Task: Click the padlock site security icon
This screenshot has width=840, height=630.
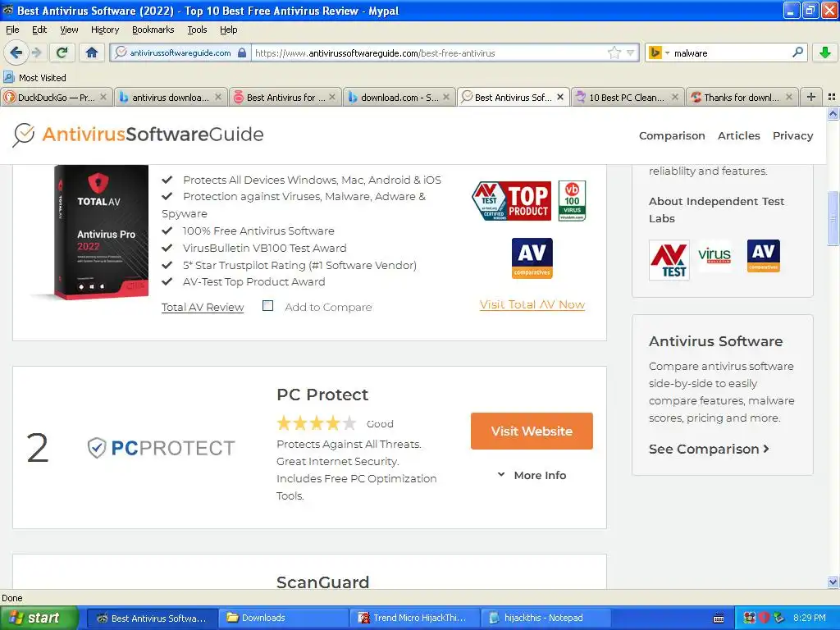Action: [242, 52]
